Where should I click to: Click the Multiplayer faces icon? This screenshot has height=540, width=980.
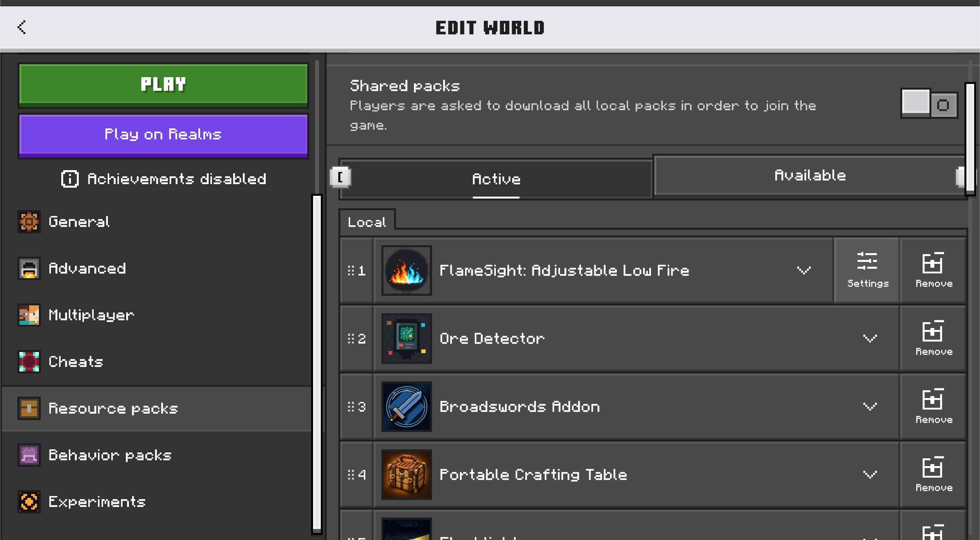(x=29, y=315)
